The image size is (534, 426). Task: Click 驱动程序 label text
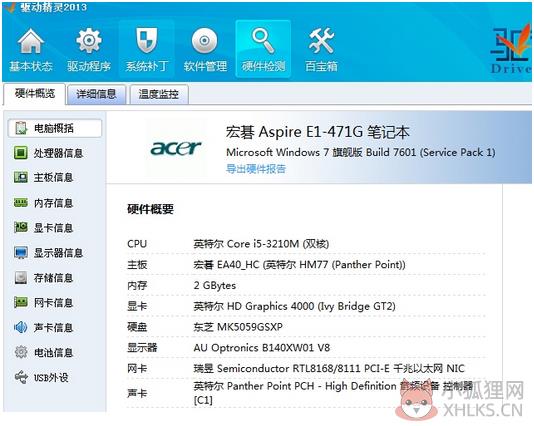pyautogui.click(x=89, y=66)
